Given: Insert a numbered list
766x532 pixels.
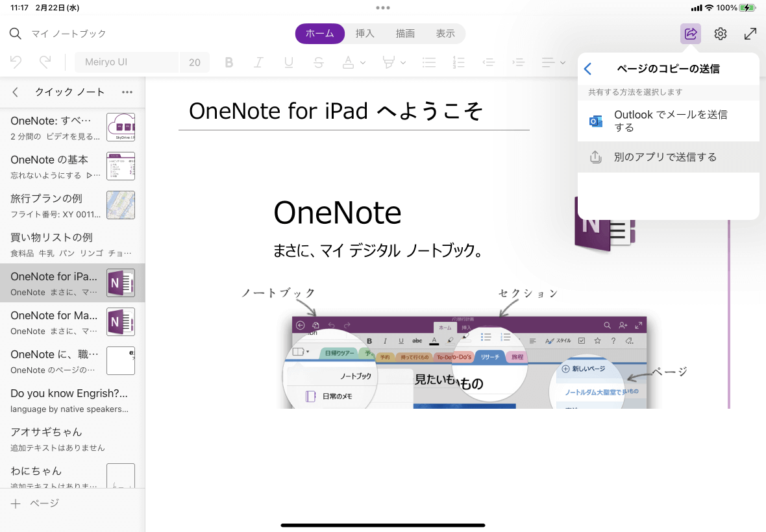Looking at the screenshot, I should click(459, 62).
